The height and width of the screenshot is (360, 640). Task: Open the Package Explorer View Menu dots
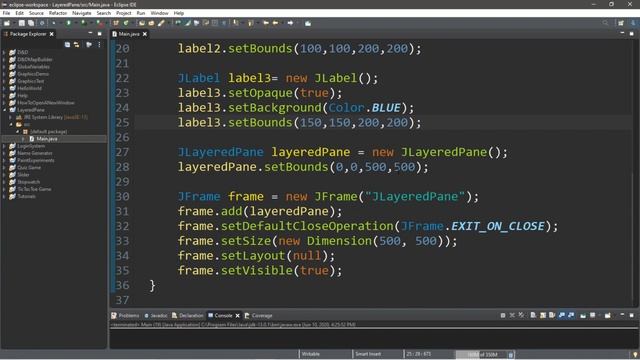point(99,44)
